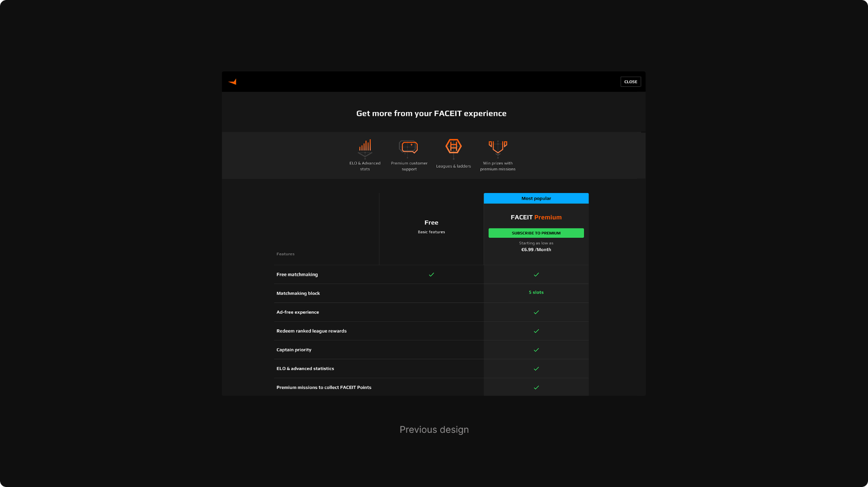The image size is (868, 487).
Task: Click the Premium customer support icon
Action: pyautogui.click(x=409, y=147)
